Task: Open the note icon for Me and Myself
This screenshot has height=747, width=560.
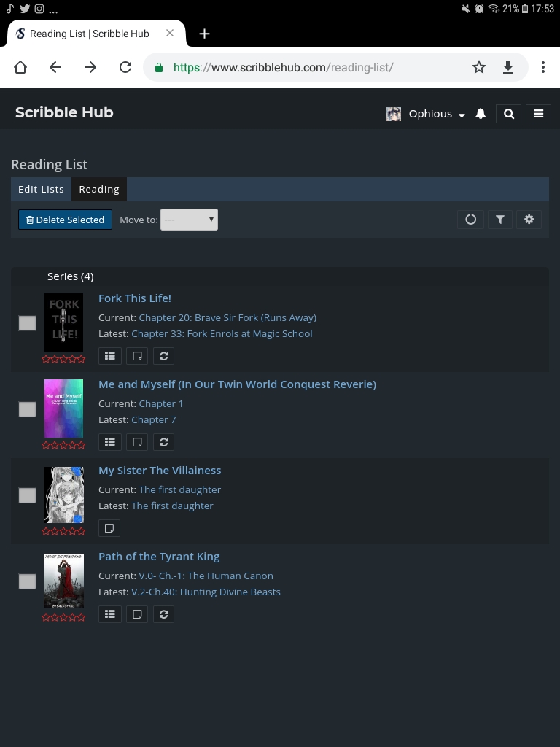Action: coord(137,442)
